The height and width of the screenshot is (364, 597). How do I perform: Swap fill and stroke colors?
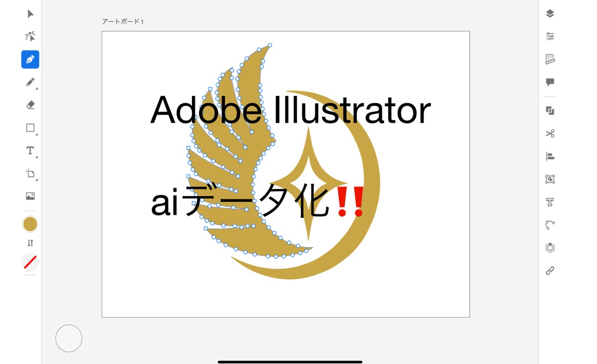click(30, 243)
